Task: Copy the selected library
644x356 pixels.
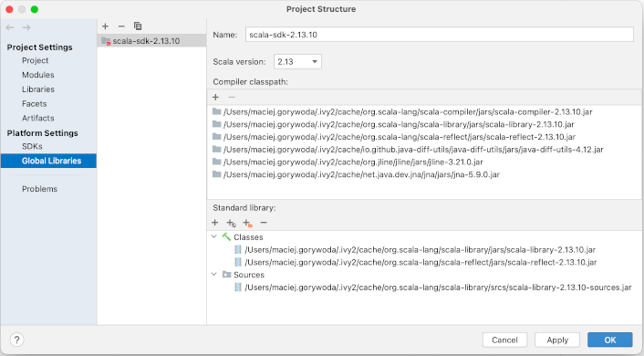Action: (138, 26)
